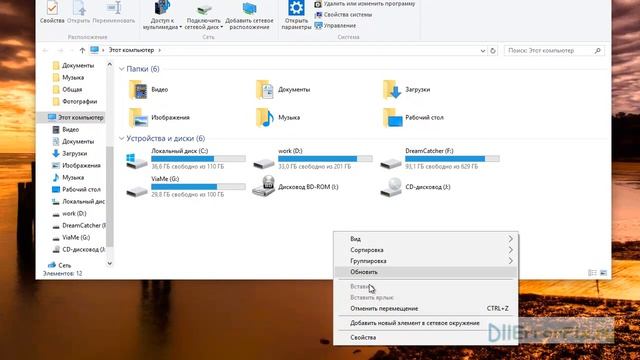Open the Свойства ribbon icon
640x360 pixels.
click(52, 12)
